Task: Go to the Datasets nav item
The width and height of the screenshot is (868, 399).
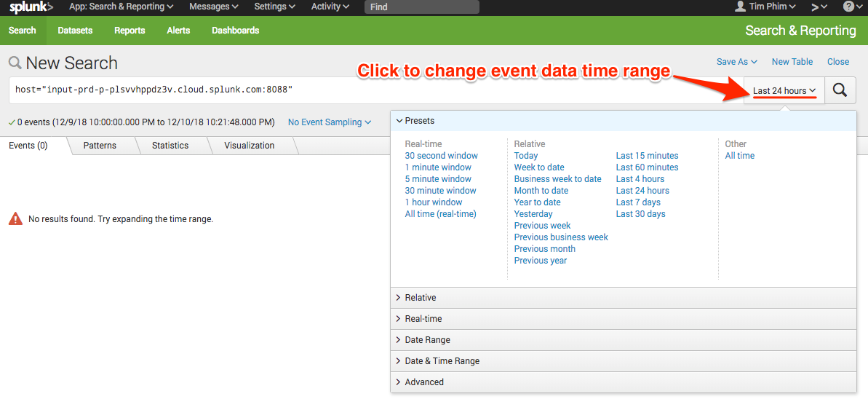Action: (x=75, y=31)
